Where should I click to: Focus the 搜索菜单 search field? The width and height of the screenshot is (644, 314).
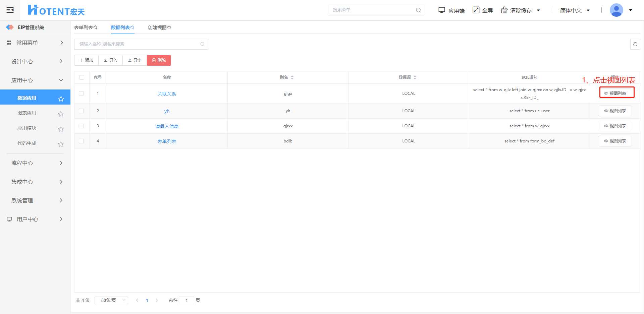(376, 10)
